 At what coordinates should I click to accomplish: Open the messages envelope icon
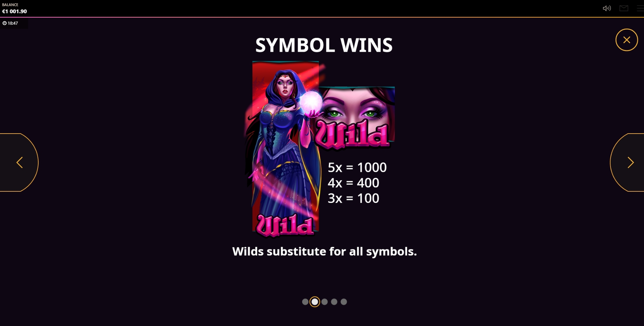pos(624,8)
